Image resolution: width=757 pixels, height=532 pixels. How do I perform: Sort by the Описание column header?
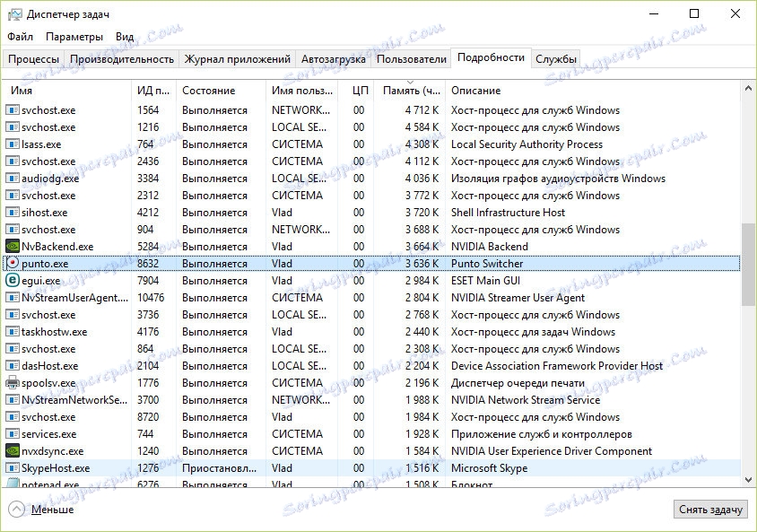pos(593,91)
